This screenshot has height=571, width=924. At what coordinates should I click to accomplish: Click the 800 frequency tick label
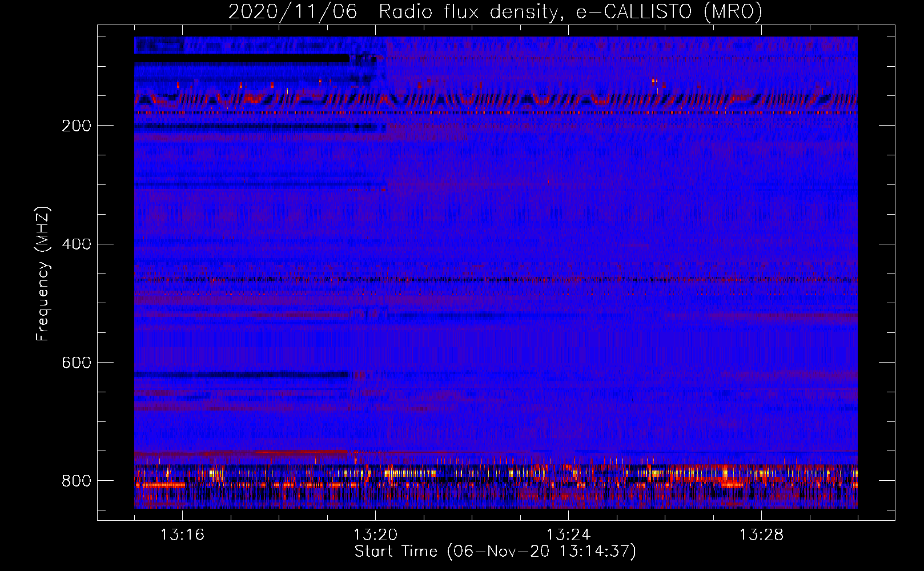point(77,481)
